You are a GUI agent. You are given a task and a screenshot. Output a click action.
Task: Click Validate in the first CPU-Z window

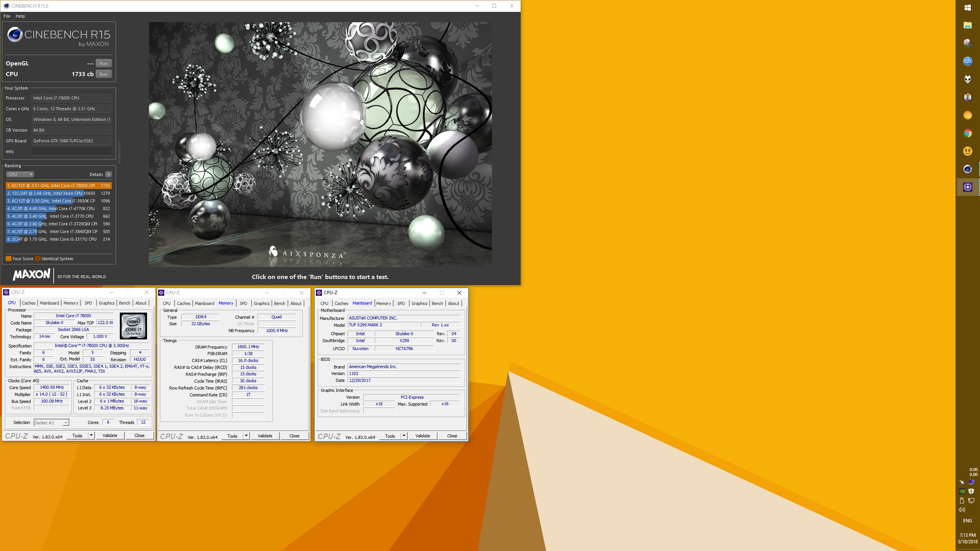[x=110, y=435]
